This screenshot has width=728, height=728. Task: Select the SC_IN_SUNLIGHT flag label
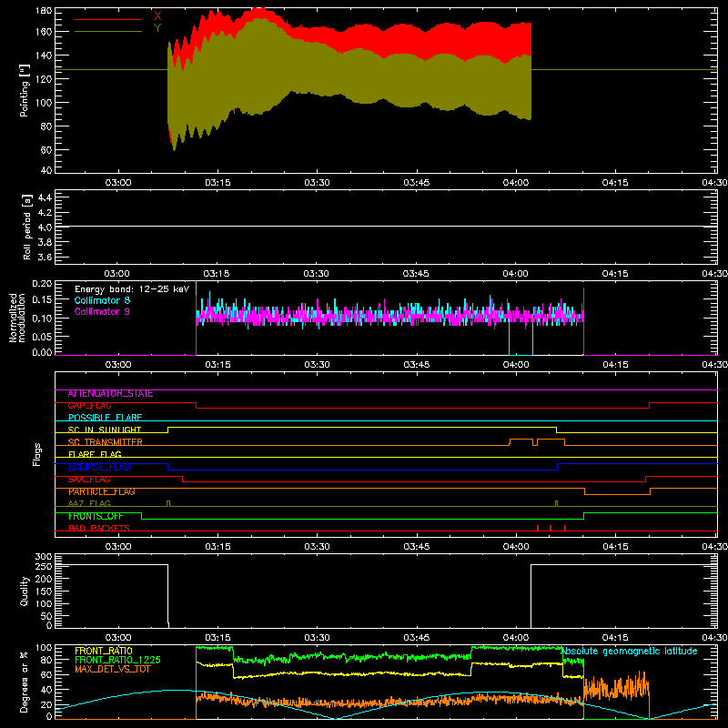click(105, 430)
